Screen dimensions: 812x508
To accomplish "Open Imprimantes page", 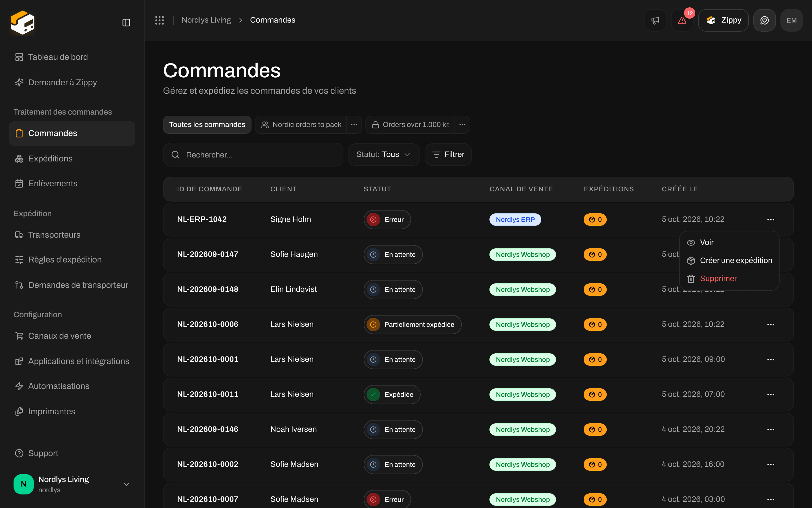I will coord(72,411).
